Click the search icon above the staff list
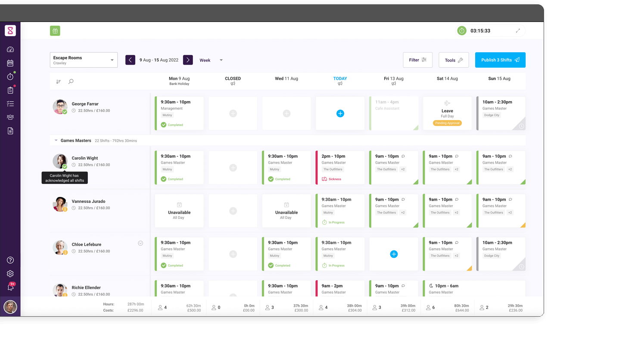Screen dimensions: 644x343 (x=71, y=81)
